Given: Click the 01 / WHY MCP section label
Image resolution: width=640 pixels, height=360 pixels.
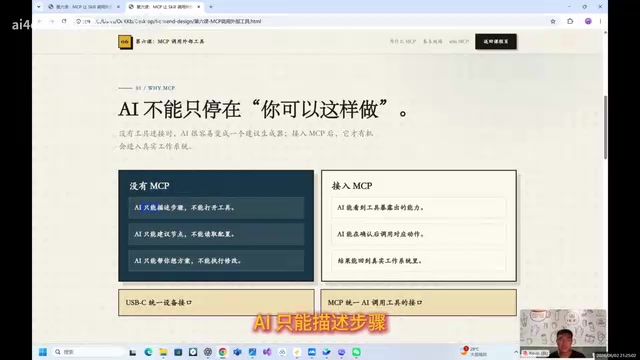Looking at the screenshot, I should (155, 88).
